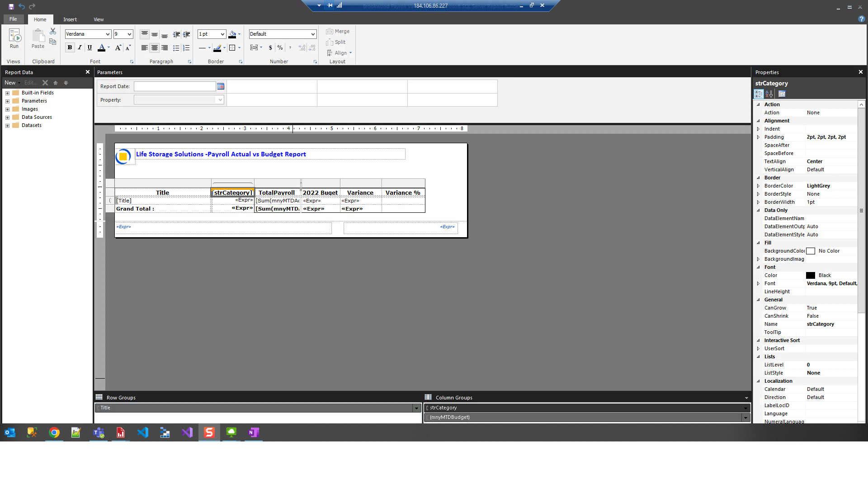Open the View ribbon tab
The height and width of the screenshot is (488, 868).
(x=99, y=19)
